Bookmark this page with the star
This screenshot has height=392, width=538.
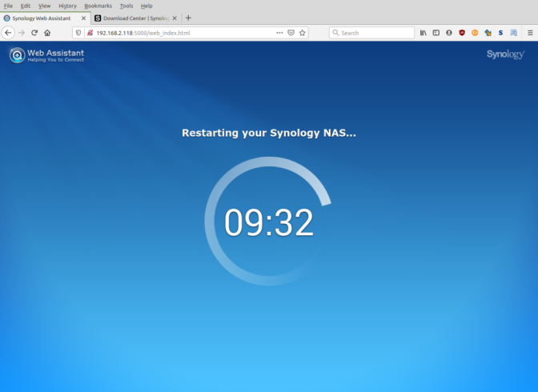click(303, 33)
